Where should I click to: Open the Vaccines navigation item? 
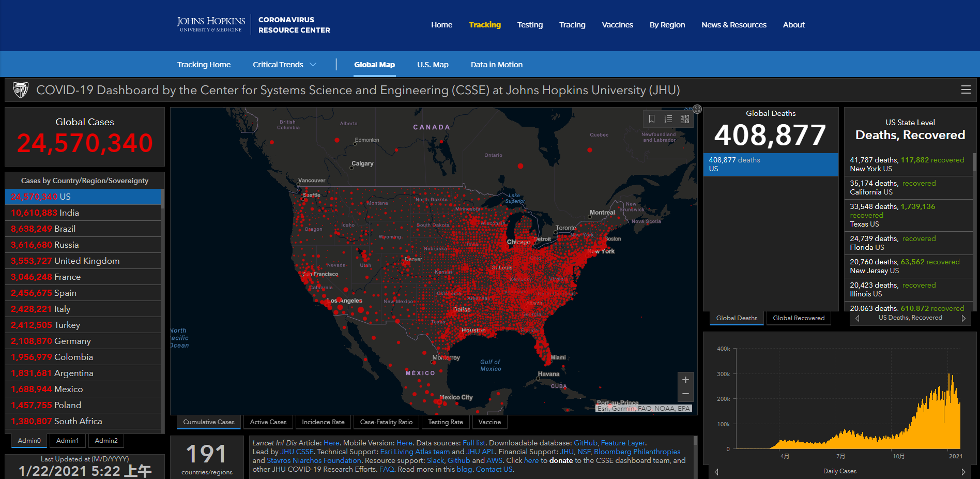pyautogui.click(x=617, y=25)
